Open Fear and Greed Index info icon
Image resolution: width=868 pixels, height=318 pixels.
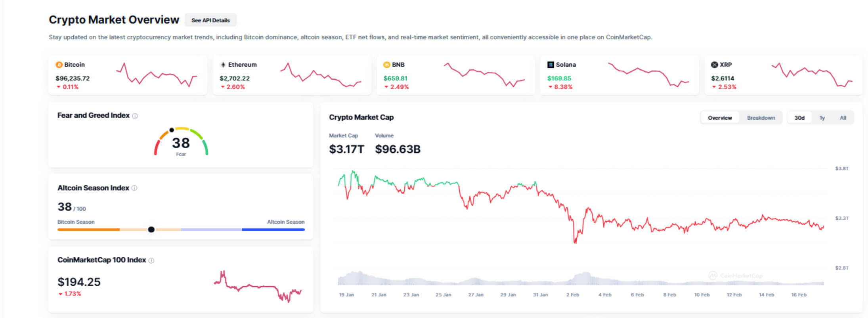(135, 116)
